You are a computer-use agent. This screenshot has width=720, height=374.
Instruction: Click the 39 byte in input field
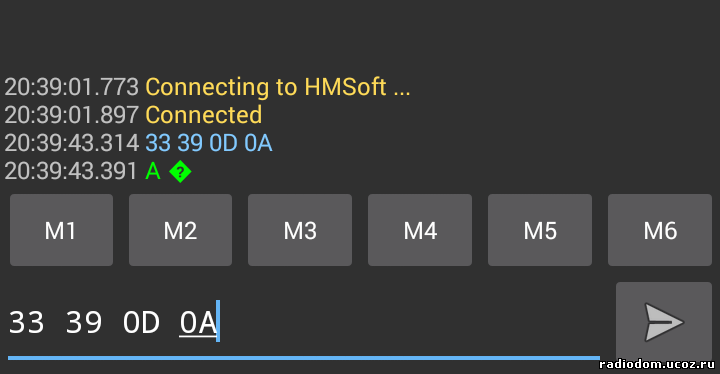84,323
